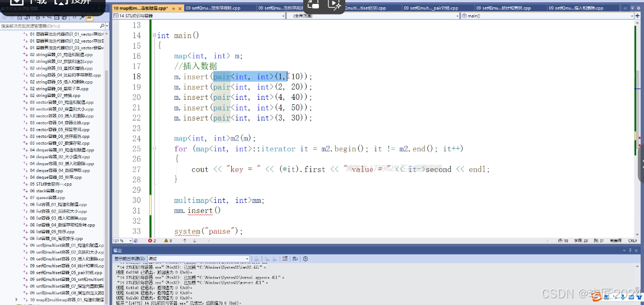Viewport: 644px width, 305px height.
Task: Click the 投屏 screen cast button in overlay
Action: tap(71, 2)
